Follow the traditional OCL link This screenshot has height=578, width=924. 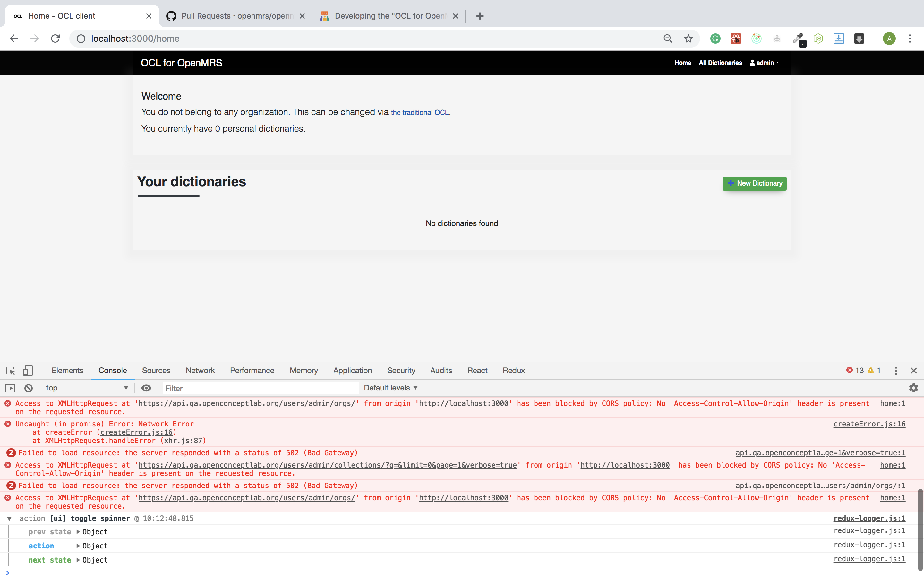coord(420,112)
